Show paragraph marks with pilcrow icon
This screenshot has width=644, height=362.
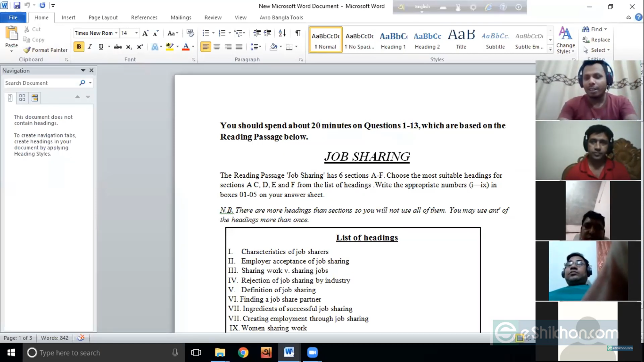[297, 33]
